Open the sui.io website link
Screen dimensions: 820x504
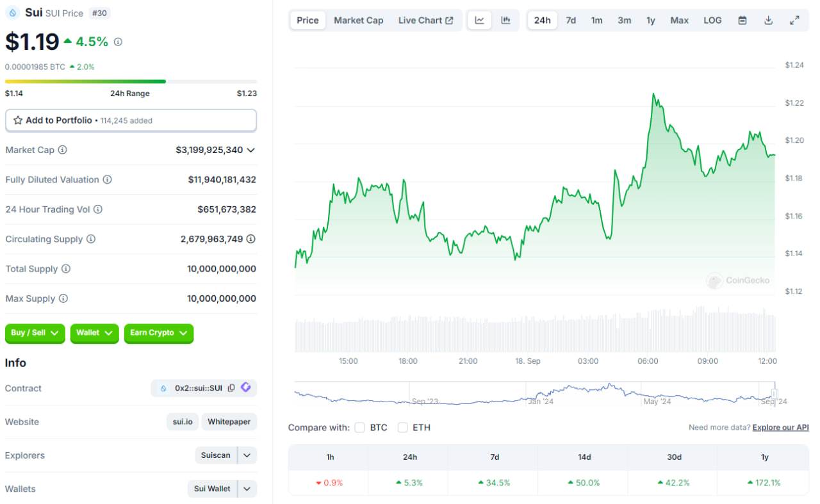point(183,422)
